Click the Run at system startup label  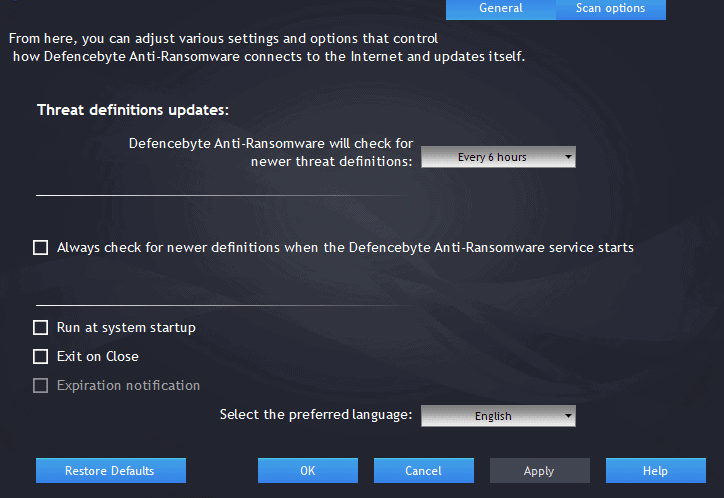(x=126, y=328)
